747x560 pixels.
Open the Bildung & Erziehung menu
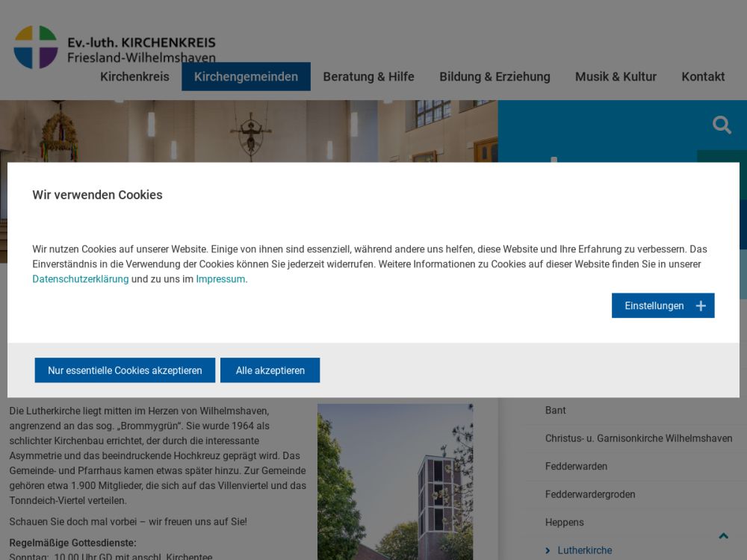(x=495, y=77)
